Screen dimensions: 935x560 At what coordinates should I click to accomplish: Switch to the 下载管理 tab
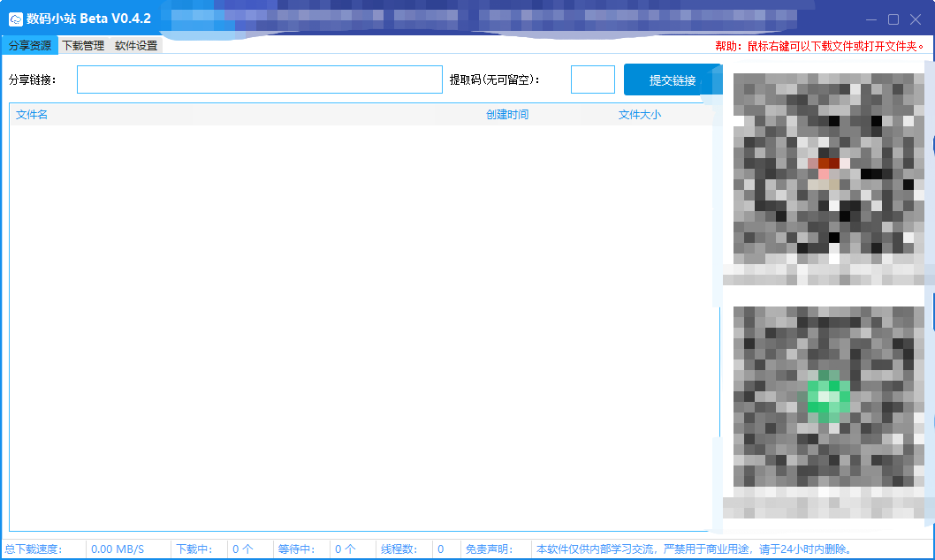83,45
